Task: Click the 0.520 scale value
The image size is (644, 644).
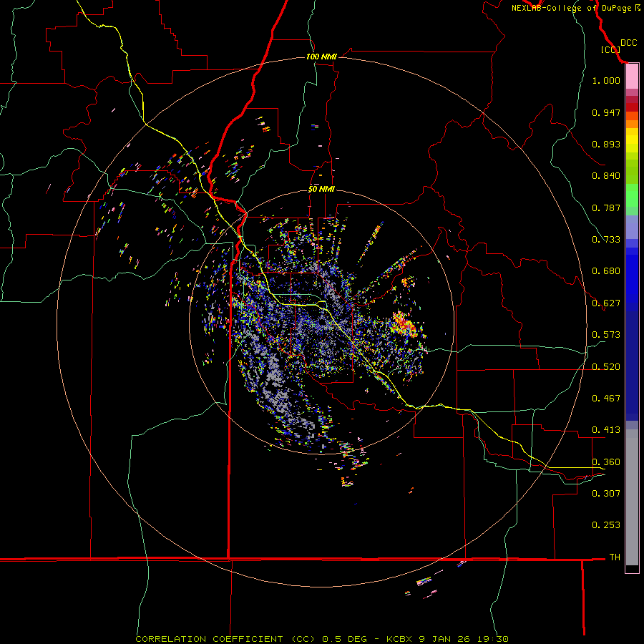Action: point(606,367)
